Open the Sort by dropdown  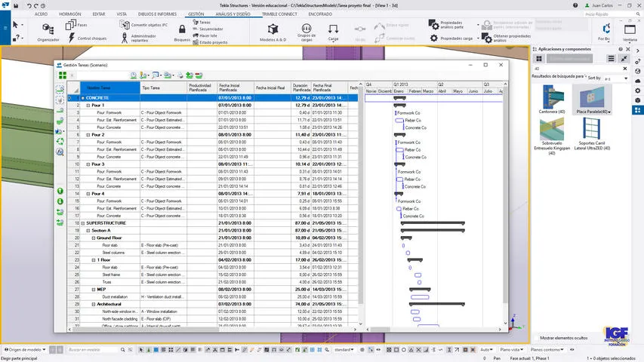[615, 78]
